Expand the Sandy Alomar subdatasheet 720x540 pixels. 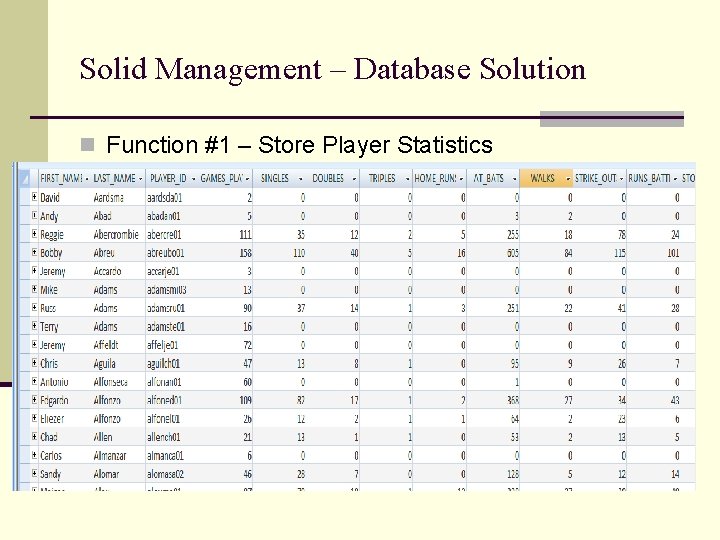[34, 473]
